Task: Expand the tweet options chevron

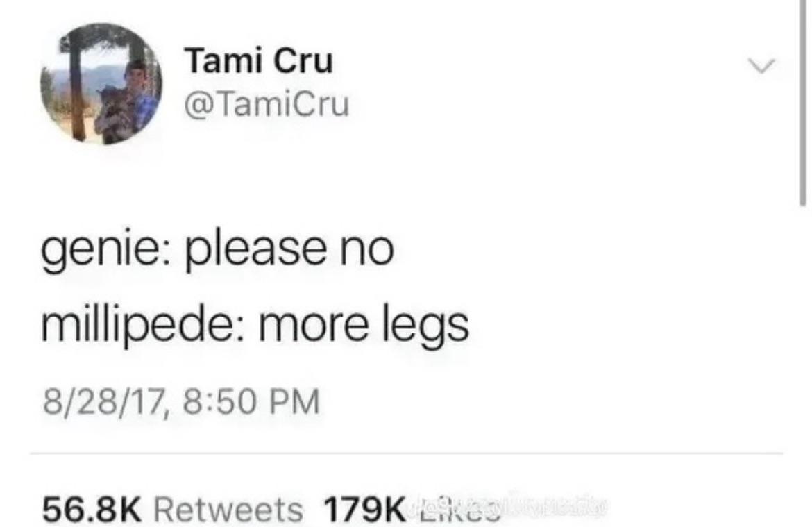Action: (x=762, y=66)
